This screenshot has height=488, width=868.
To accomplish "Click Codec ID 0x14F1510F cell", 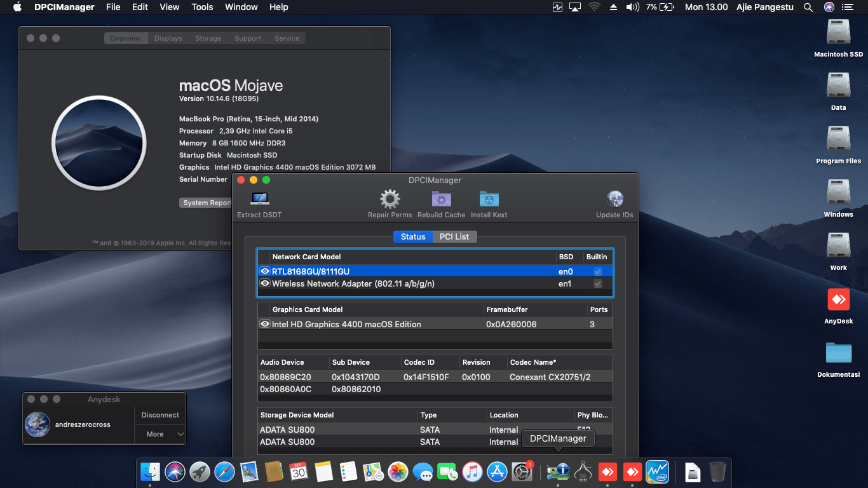I will pos(426,377).
